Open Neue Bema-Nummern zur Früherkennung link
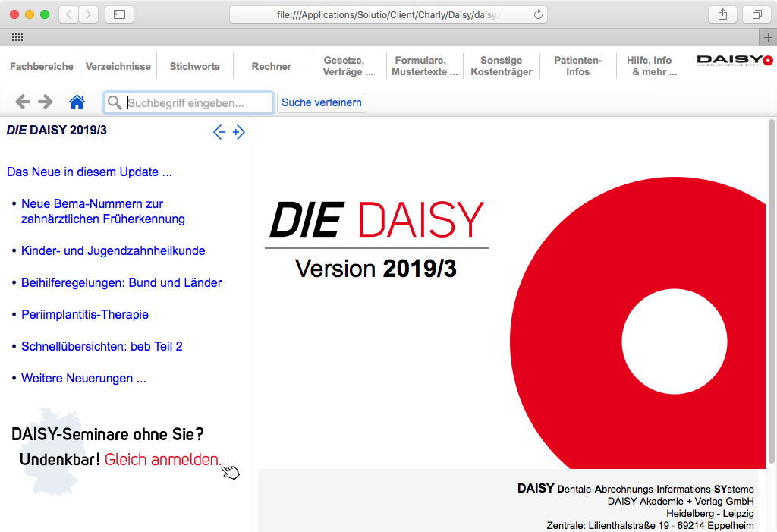777x532 pixels. tap(103, 211)
